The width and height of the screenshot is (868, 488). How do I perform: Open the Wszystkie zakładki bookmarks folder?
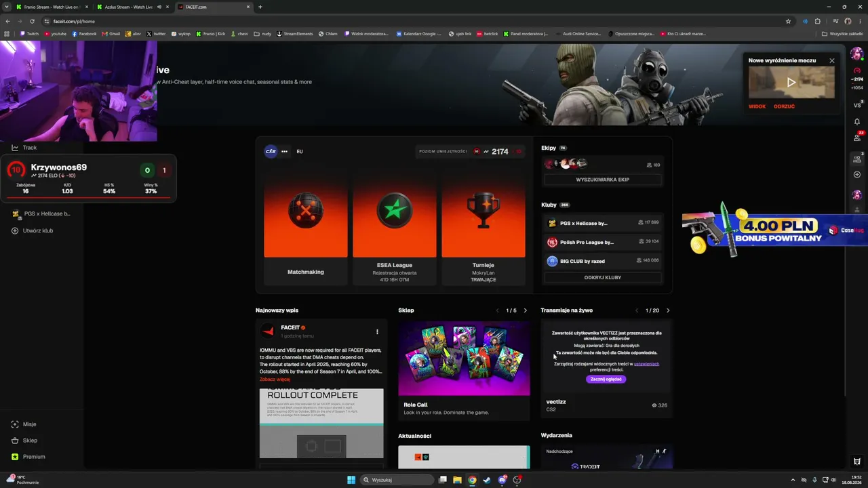coord(842,33)
